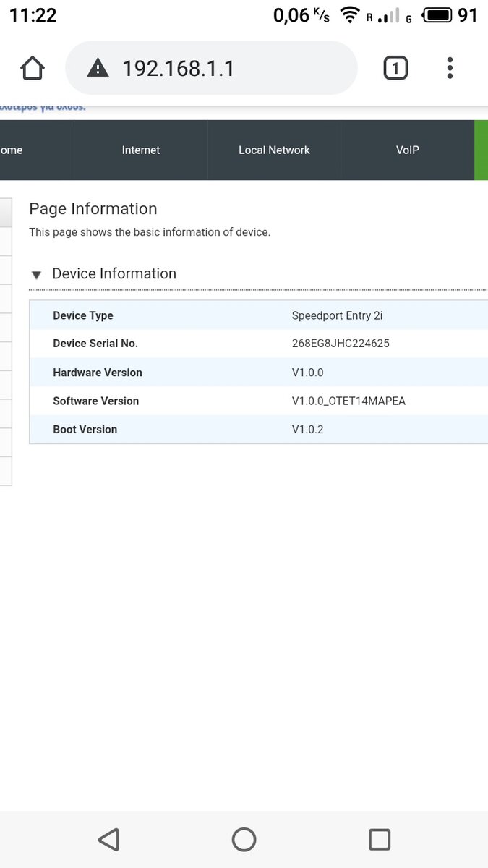This screenshot has width=488, height=868.
Task: Open the tab switcher showing 1 tab
Action: click(395, 68)
